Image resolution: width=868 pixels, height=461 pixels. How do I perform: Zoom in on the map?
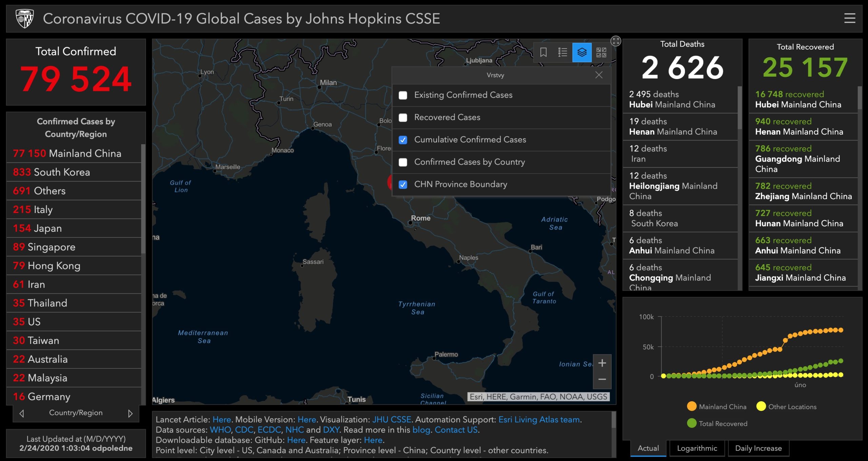point(602,363)
